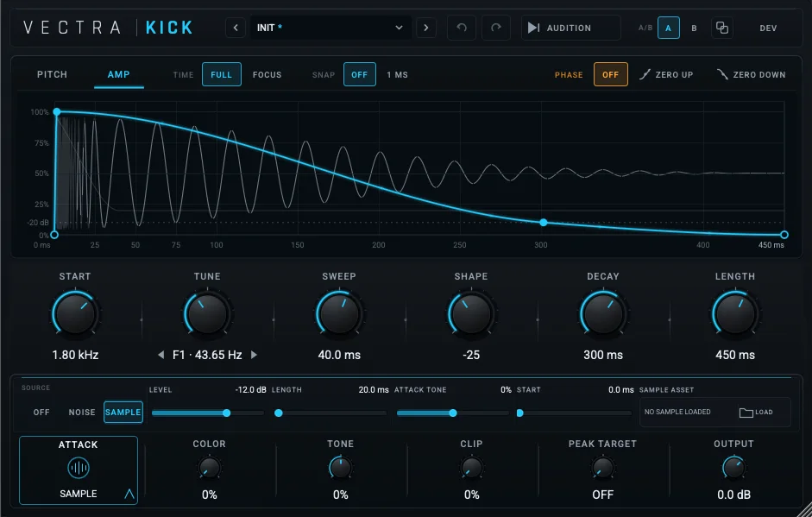The image size is (812, 517).
Task: Set attack source to SAMPLE
Action: [x=123, y=413]
